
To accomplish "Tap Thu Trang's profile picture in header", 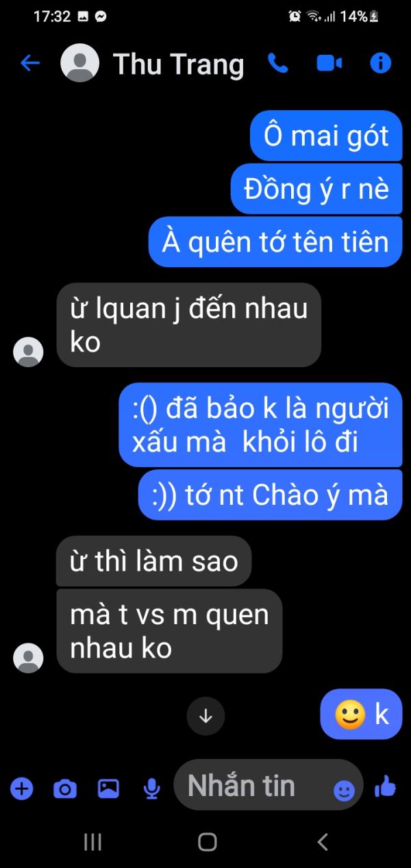I will point(80,64).
